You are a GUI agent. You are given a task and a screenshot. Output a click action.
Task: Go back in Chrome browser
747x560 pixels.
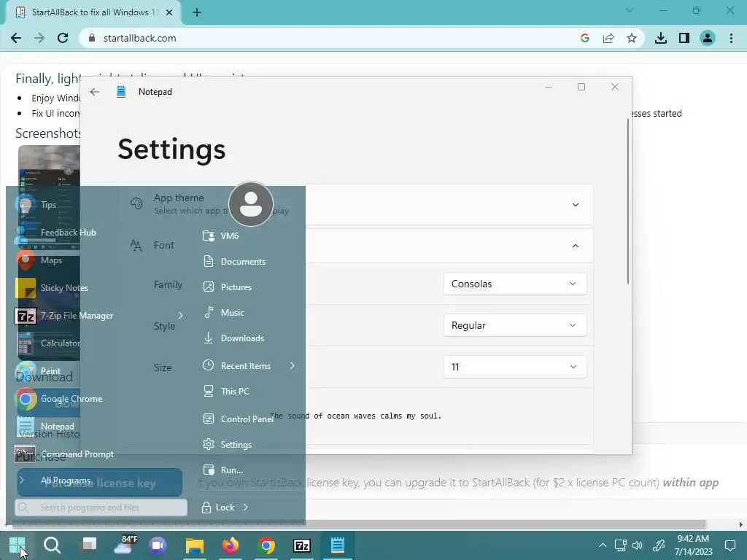pyautogui.click(x=16, y=38)
